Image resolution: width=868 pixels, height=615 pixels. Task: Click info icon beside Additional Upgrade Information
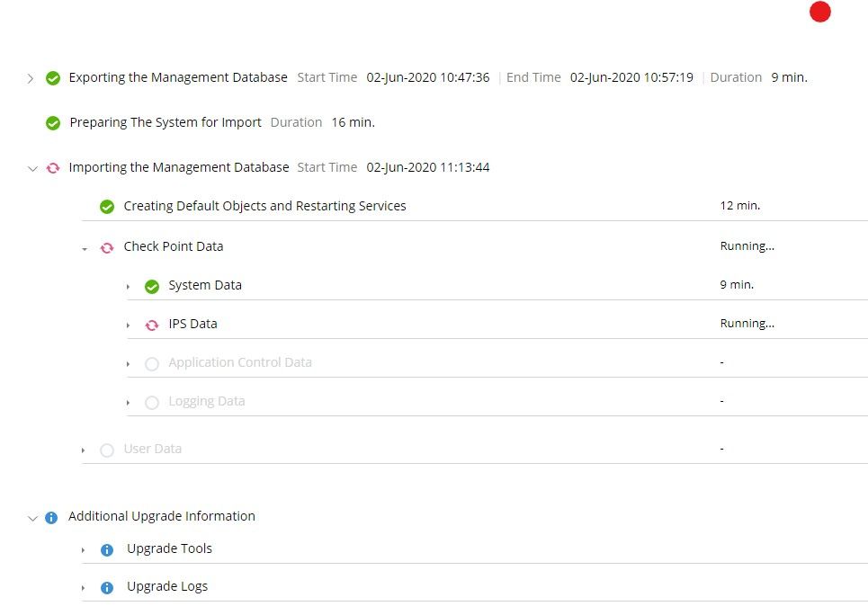pos(51,518)
